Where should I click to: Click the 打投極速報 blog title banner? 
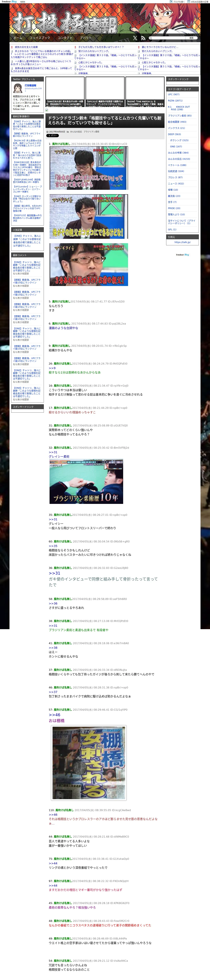(65, 22)
